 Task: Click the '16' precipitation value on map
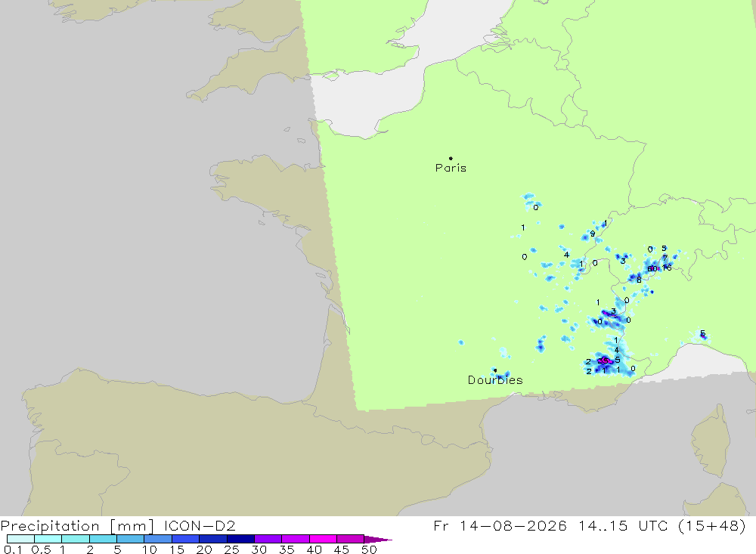click(667, 268)
